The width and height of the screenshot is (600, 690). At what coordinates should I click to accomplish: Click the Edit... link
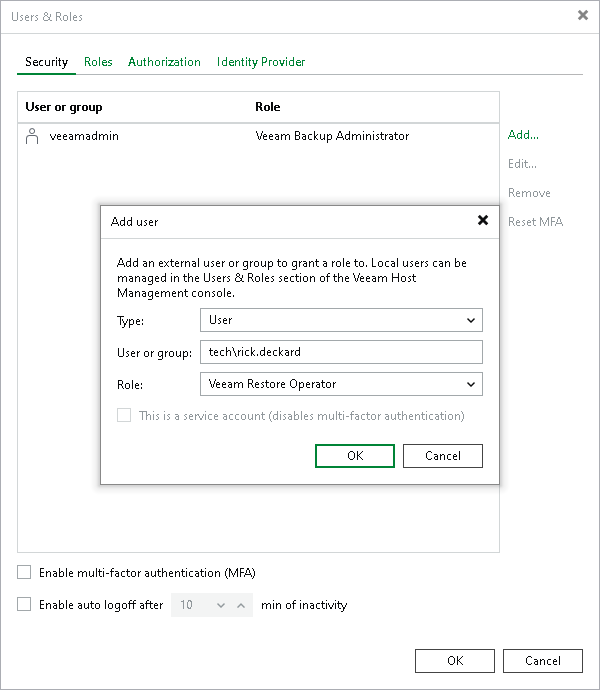pyautogui.click(x=522, y=164)
